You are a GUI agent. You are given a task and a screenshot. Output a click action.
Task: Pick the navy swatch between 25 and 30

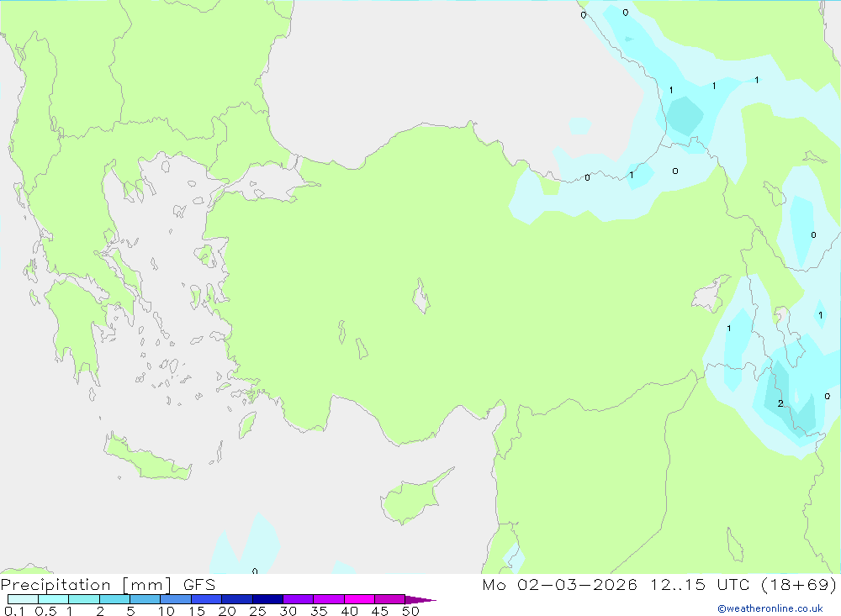pyautogui.click(x=267, y=599)
